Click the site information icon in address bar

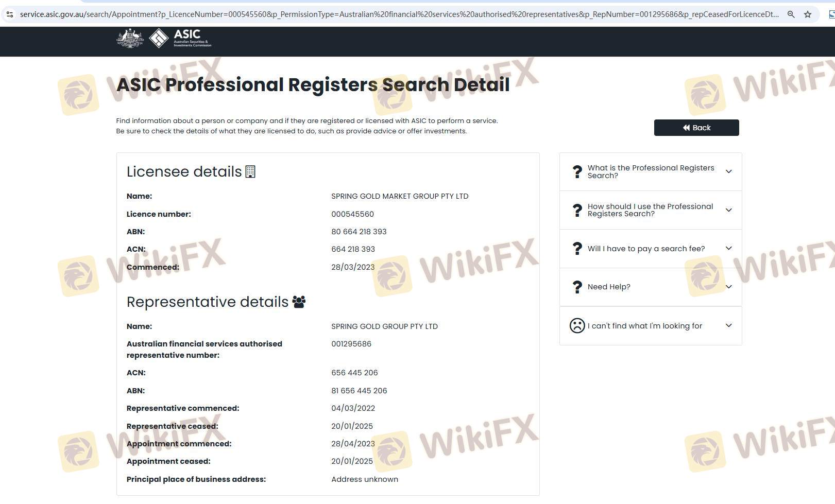click(10, 14)
